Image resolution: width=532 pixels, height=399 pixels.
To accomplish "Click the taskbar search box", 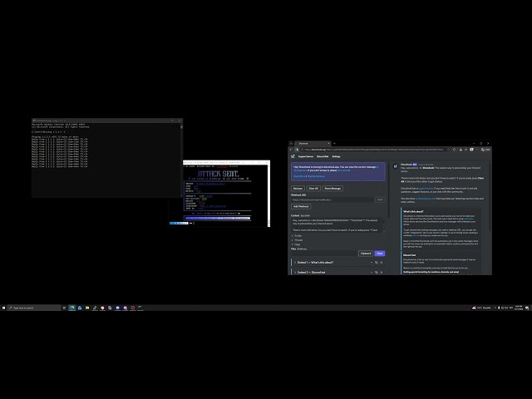I will [x=34, y=308].
